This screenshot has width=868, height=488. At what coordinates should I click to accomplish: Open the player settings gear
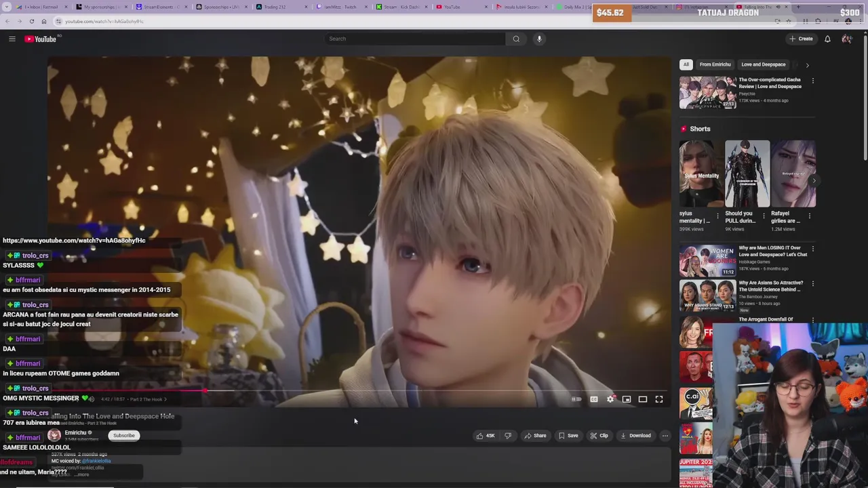[610, 399]
